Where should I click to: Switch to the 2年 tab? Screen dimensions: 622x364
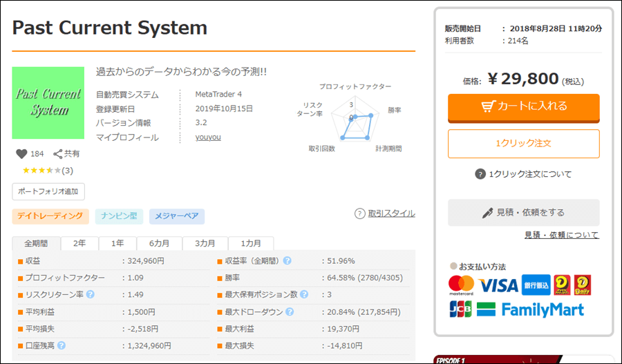tap(79, 243)
